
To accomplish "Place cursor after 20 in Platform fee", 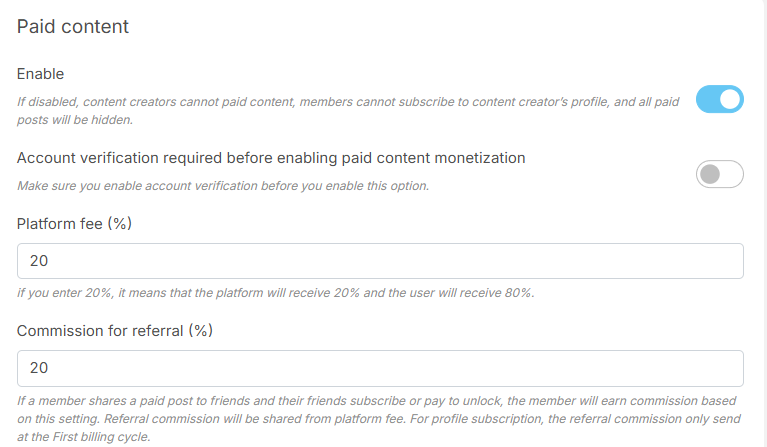I will 50,261.
